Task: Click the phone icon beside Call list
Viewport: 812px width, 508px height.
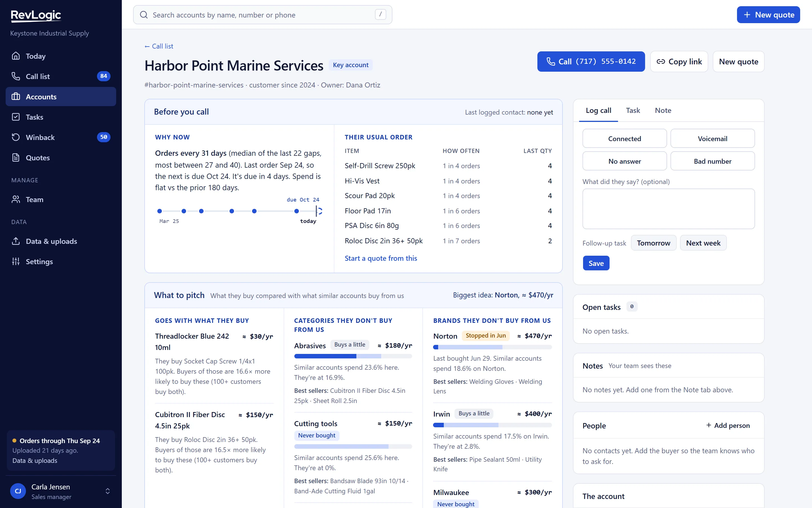Action: (x=16, y=76)
